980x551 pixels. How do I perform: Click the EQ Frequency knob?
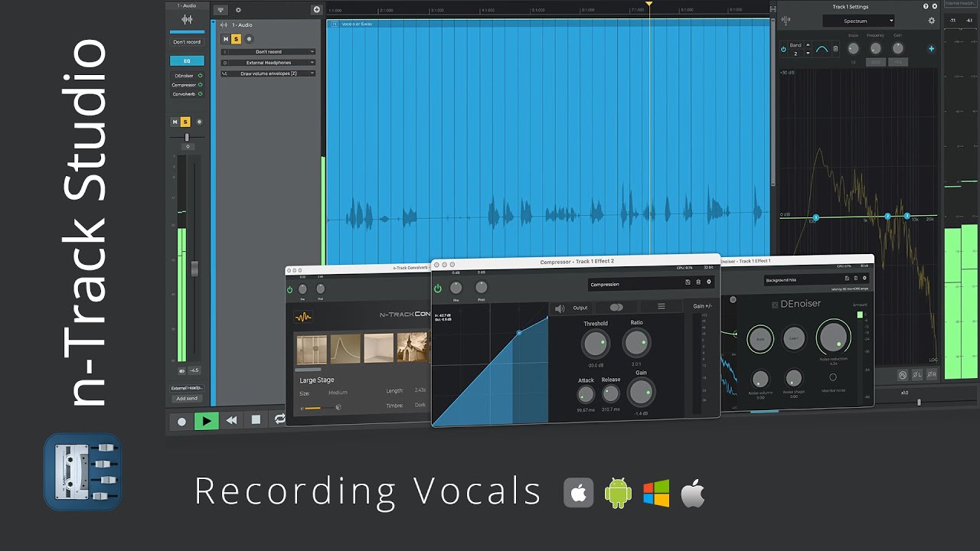coord(876,48)
